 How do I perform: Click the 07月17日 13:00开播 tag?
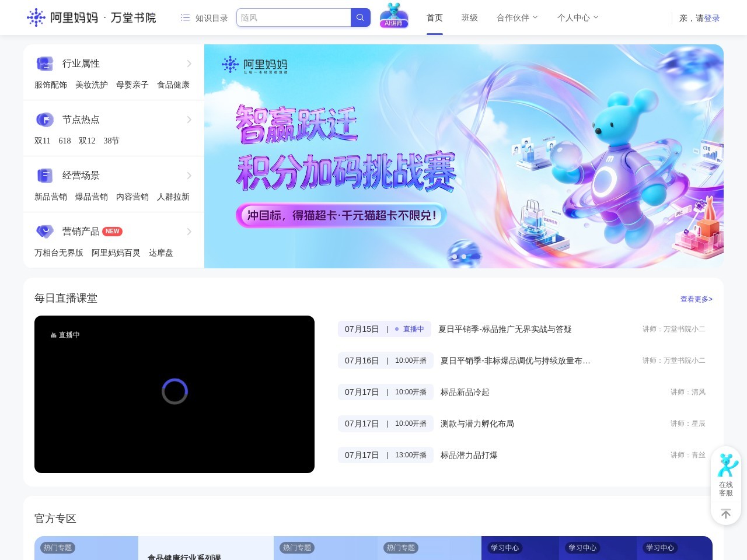click(386, 455)
